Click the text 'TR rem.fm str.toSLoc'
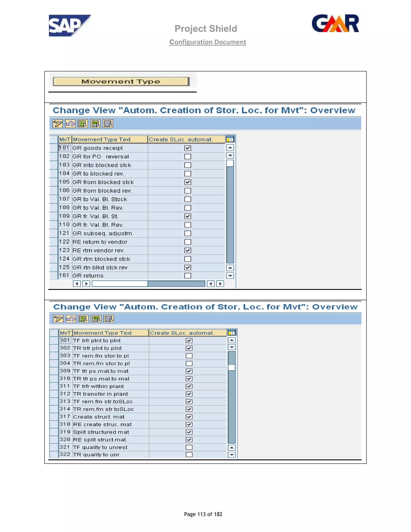411x532 pixels. 104,409
